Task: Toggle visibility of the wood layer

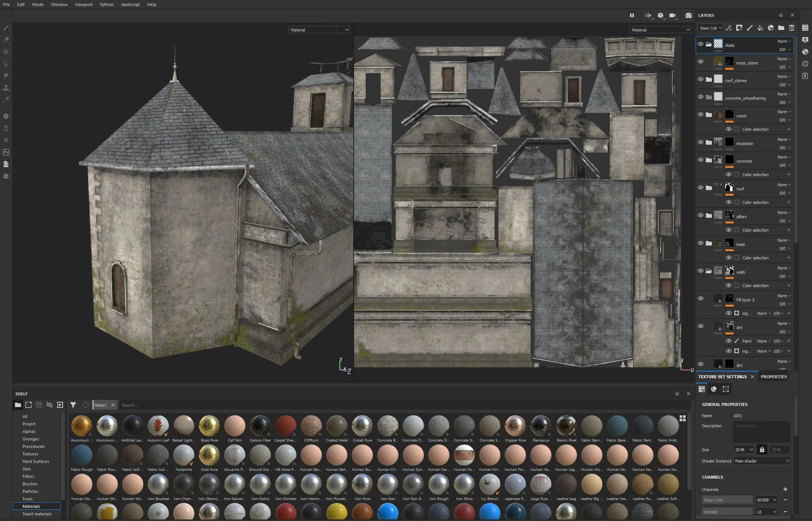Action: click(700, 114)
